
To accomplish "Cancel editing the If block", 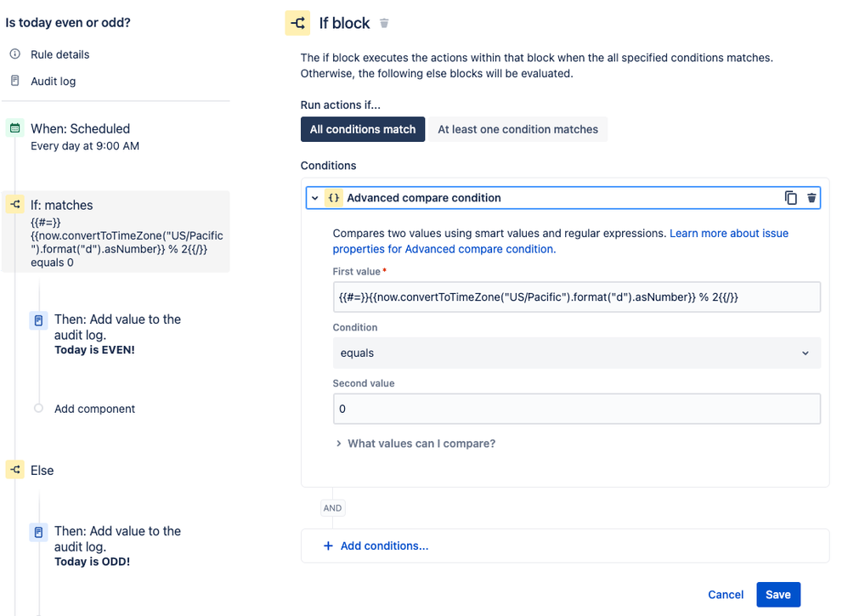I will click(x=726, y=595).
